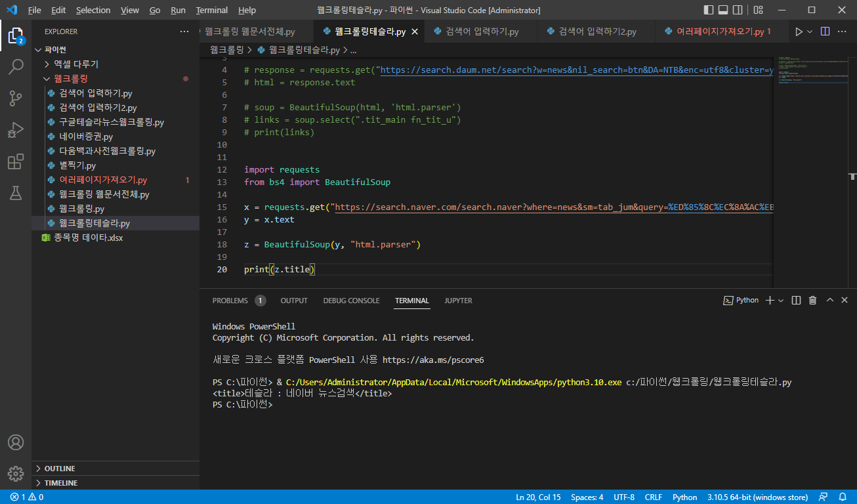The width and height of the screenshot is (857, 504).
Task: Expand the OUTLINE section
Action: tap(115, 469)
